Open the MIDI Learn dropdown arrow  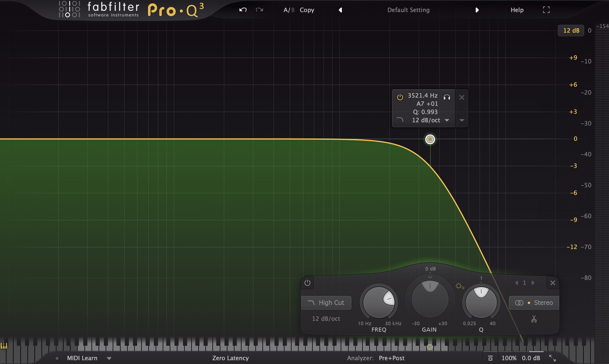click(109, 358)
